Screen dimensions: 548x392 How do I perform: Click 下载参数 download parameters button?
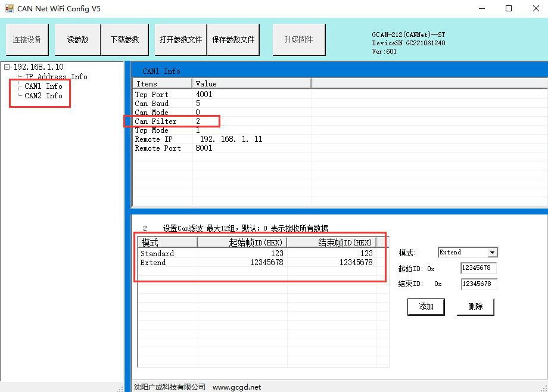(124, 40)
